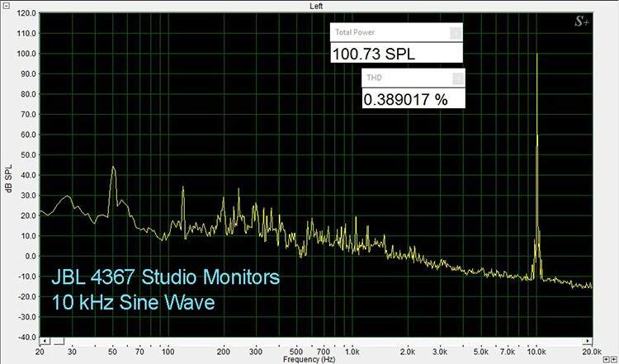
Task: Click the horizontal scrollbar's left arrow
Action: click(45, 341)
